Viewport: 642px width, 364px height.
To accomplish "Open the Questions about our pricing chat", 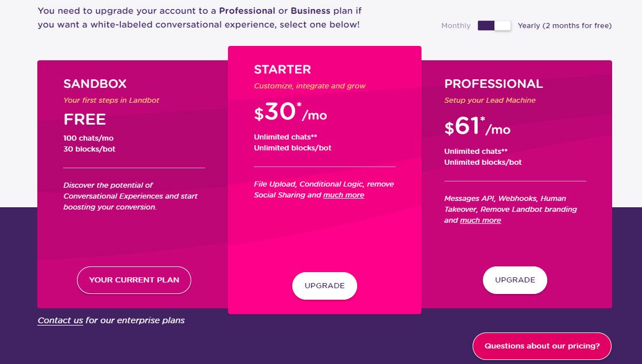I will (542, 346).
